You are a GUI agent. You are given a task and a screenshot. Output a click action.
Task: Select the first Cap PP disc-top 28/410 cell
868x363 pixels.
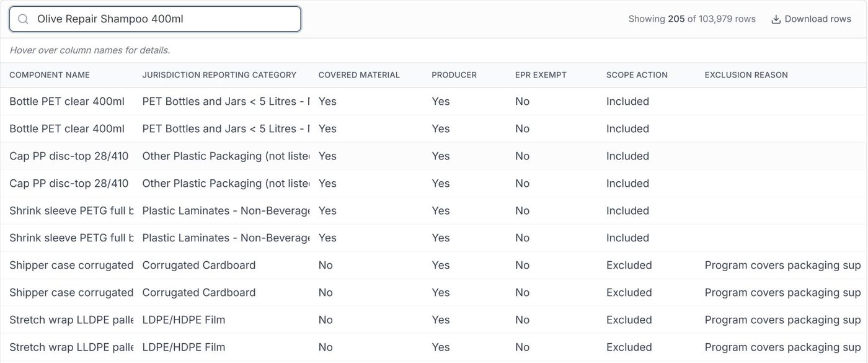[69, 156]
